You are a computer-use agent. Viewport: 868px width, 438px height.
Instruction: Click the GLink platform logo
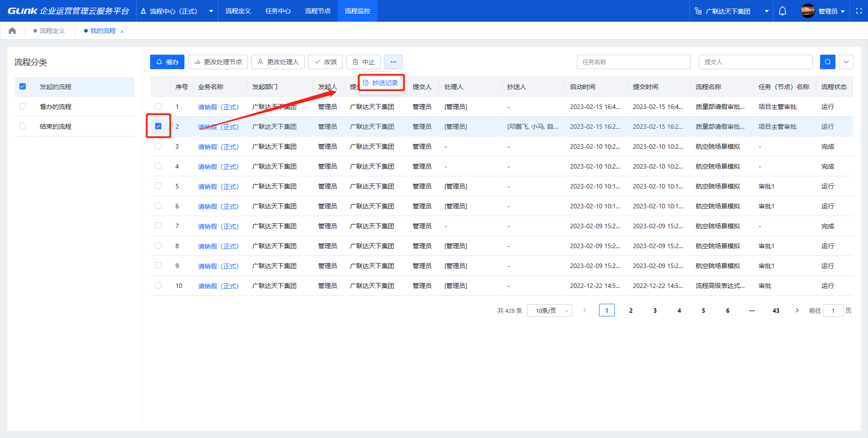tap(68, 11)
